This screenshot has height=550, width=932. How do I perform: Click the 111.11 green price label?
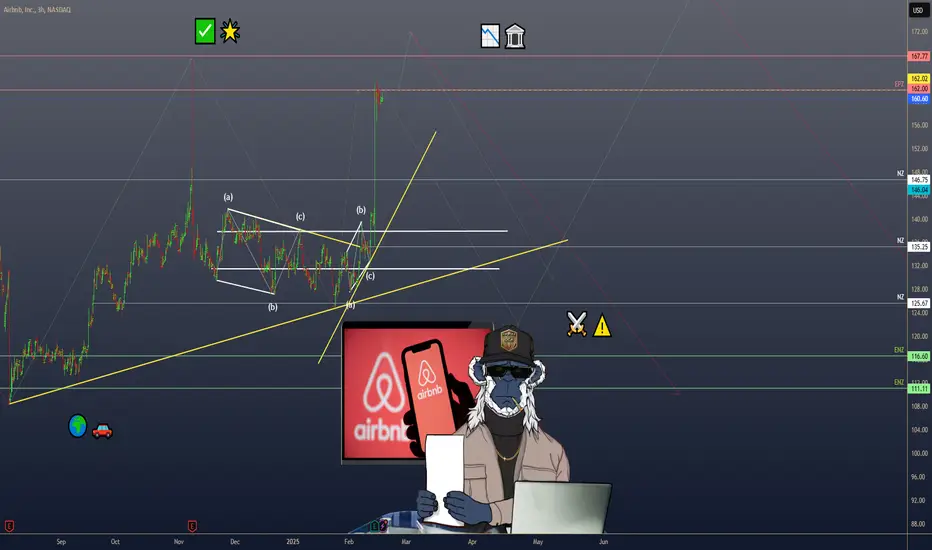coord(919,388)
